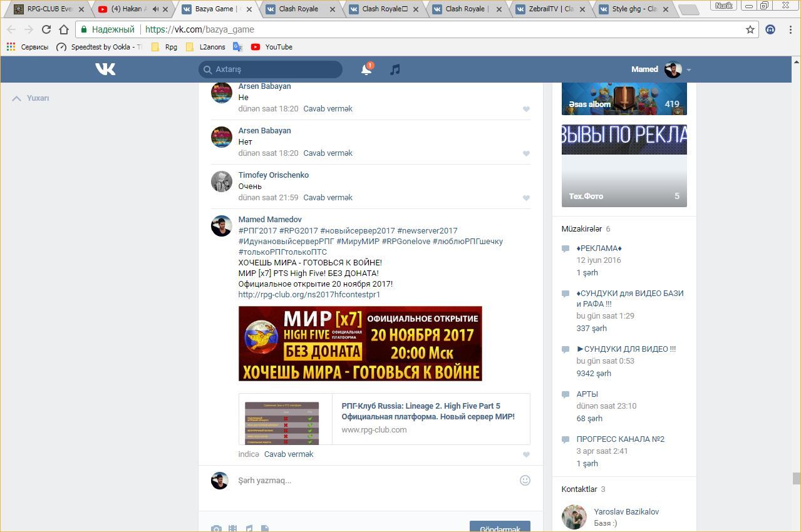Open the Kontaktlar section
The image size is (801, 532).
[x=579, y=489]
